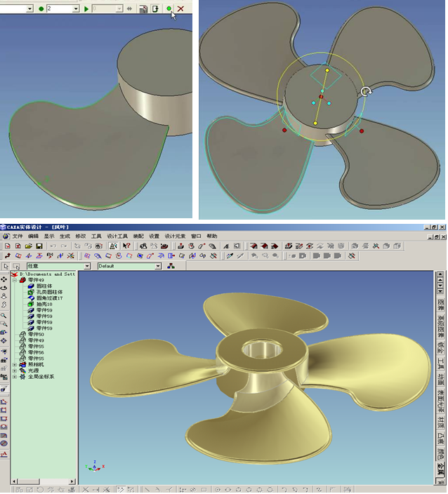Click the pan move tool in left toolbar
This screenshot has width=448, height=494.
pyautogui.click(x=5, y=279)
